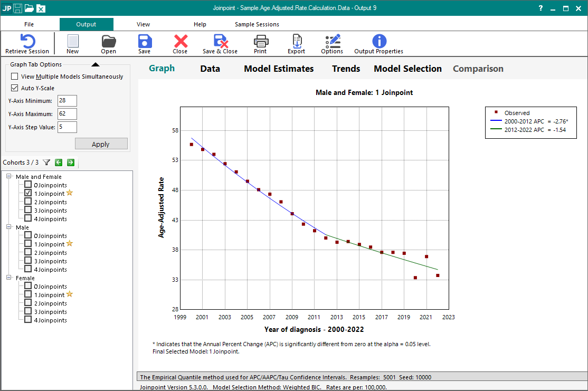Screen dimensions: 588x391
Task: Click the Y-Axis Maximum input field
Action: (x=67, y=114)
